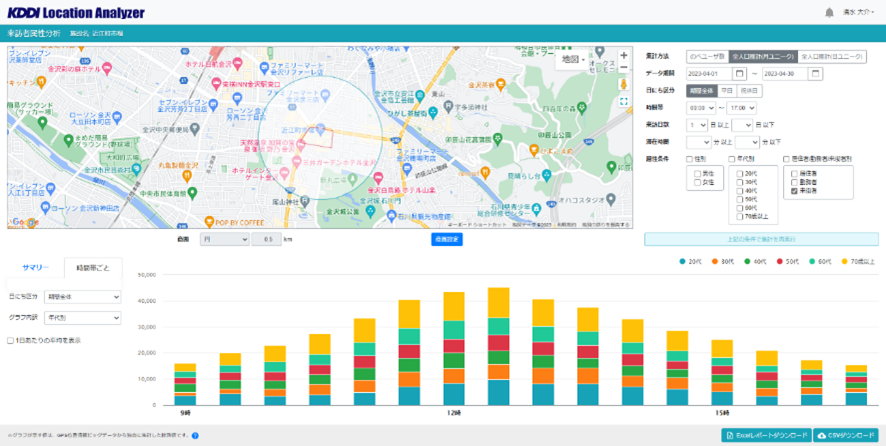Screen dimensions: 886x446
Task: Toggle the 70歳以上 legend color swatch
Action: (846, 262)
